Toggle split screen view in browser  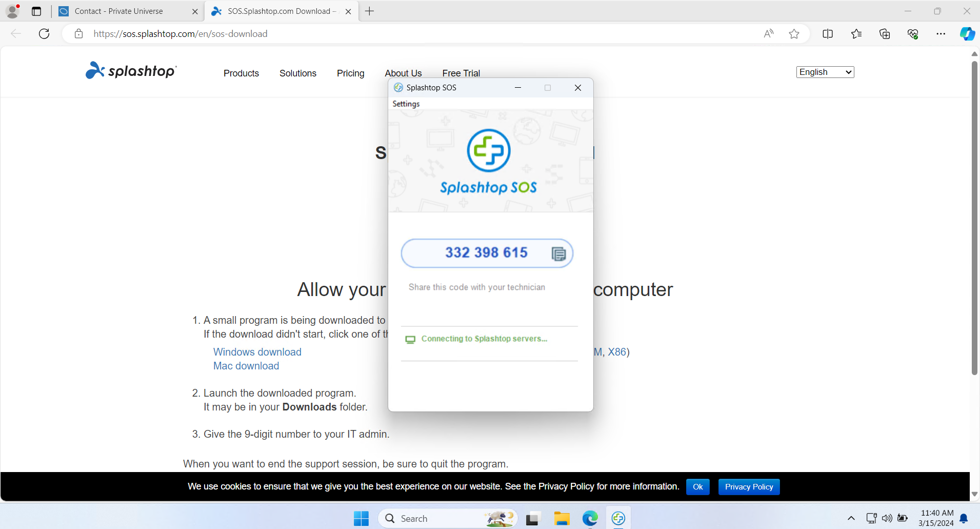(827, 34)
